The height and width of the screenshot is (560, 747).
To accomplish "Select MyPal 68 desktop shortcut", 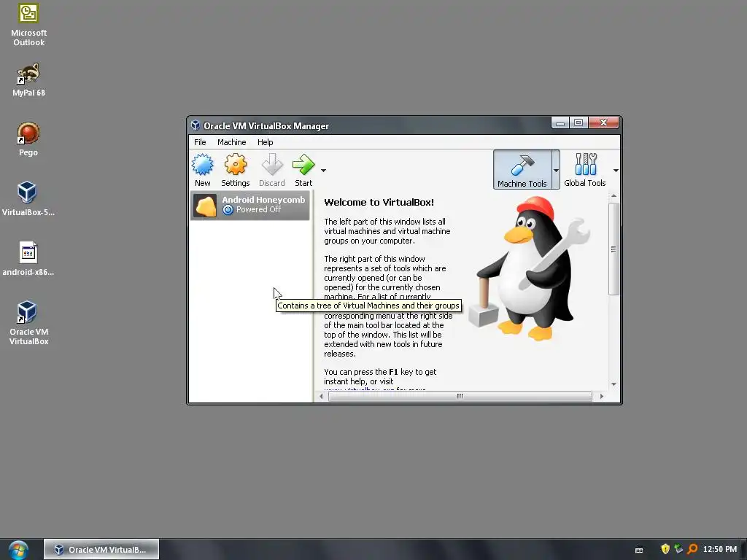I will pos(28,79).
